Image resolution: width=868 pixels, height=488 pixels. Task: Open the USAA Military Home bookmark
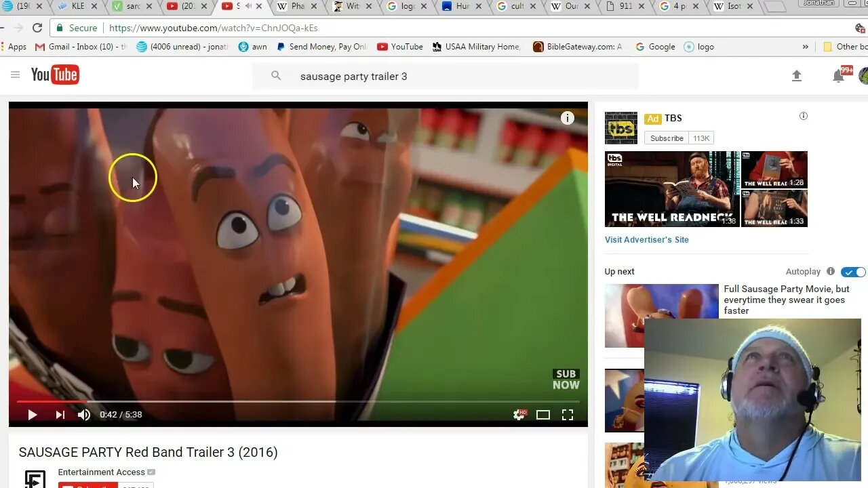click(x=477, y=47)
